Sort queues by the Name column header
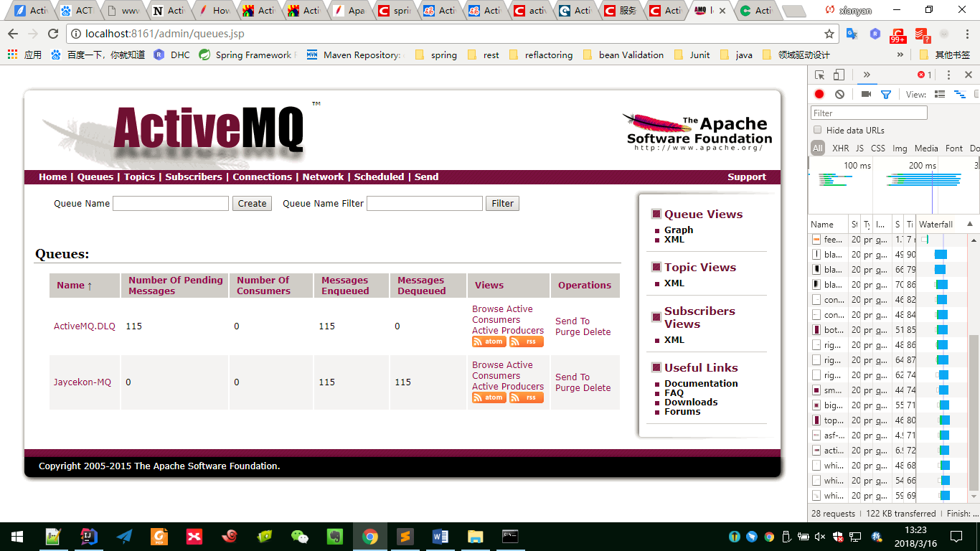980x551 pixels. pos(75,285)
